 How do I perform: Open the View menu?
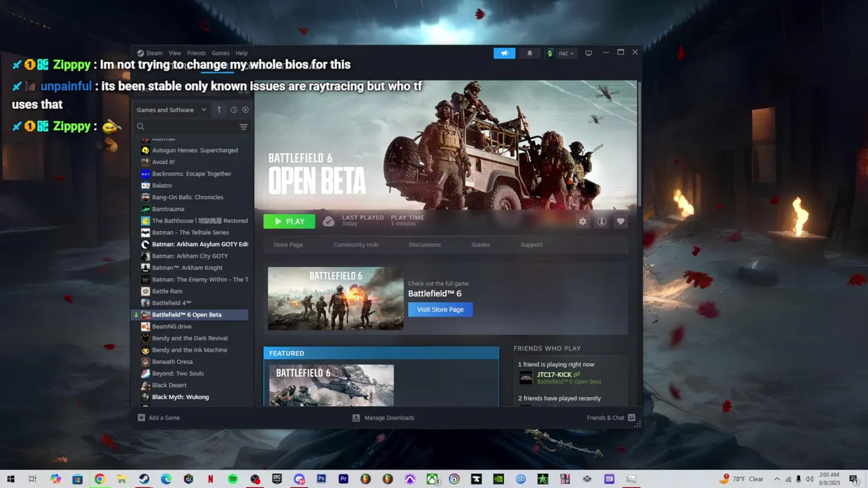(174, 53)
